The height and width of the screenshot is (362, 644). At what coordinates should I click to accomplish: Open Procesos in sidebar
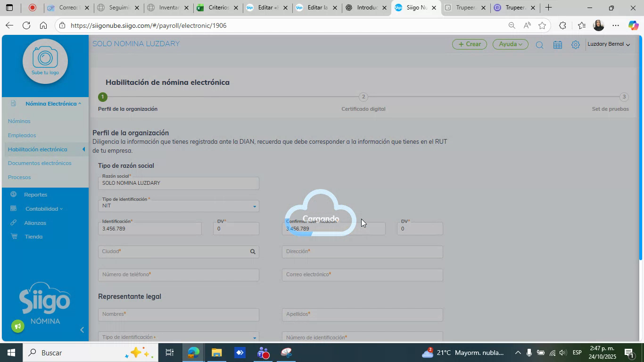[x=19, y=177]
